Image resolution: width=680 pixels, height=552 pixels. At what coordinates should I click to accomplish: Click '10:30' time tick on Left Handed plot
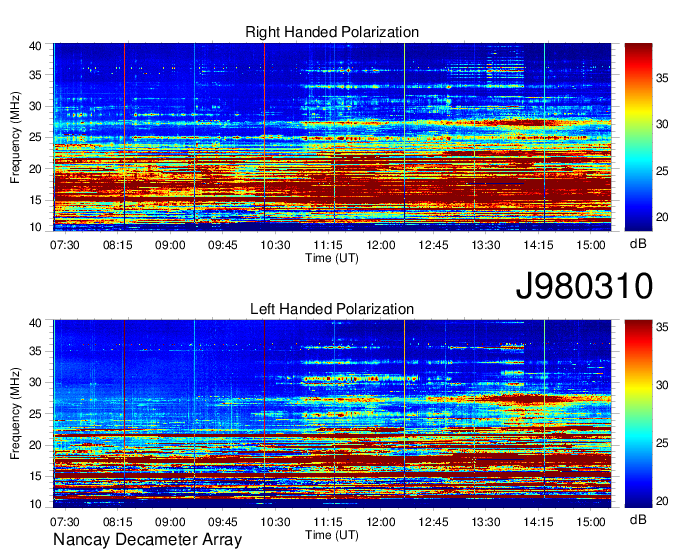pos(275,522)
